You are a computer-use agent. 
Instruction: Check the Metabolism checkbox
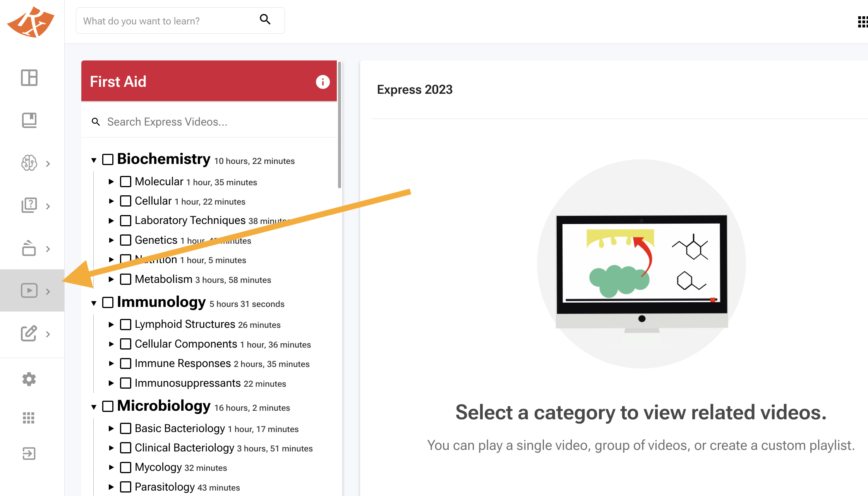(126, 279)
